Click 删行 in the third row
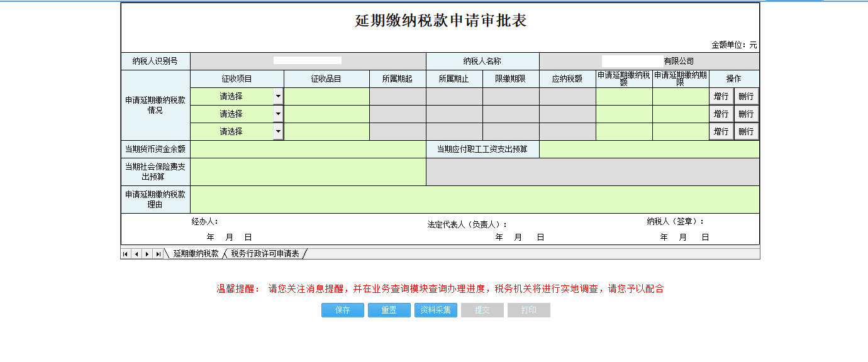This screenshot has width=868, height=362. click(x=746, y=132)
